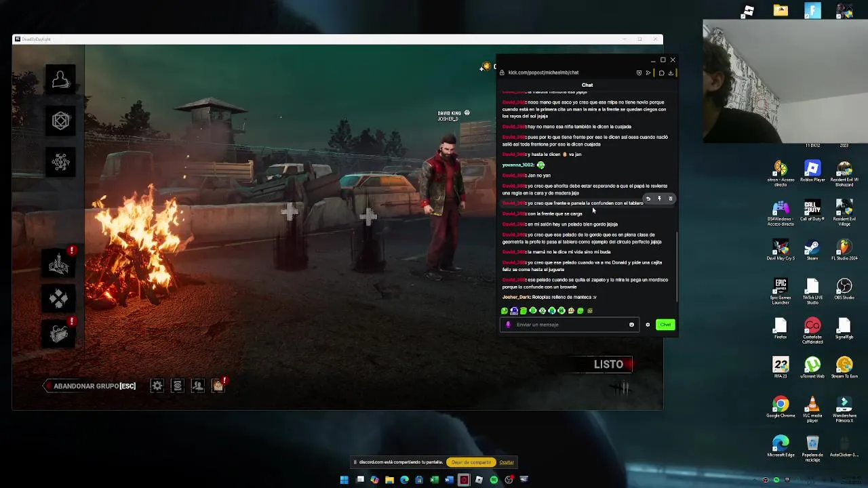Open the survivor character selection icon
The width and height of the screenshot is (868, 488).
(x=60, y=79)
